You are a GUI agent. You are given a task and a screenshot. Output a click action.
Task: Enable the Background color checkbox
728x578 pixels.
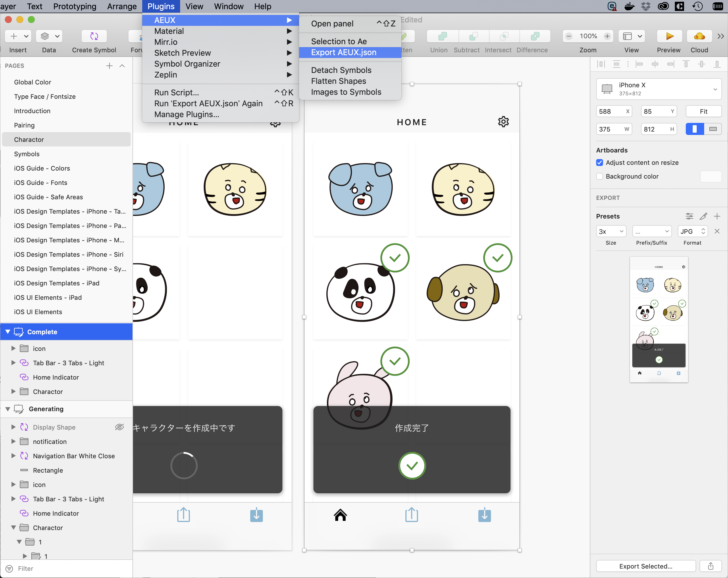(x=600, y=177)
